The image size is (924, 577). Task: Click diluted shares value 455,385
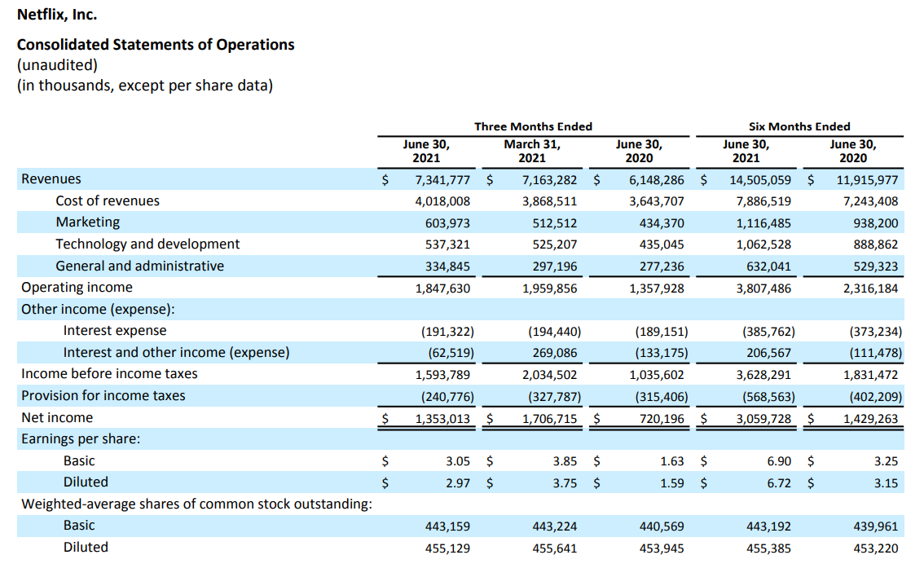769,548
